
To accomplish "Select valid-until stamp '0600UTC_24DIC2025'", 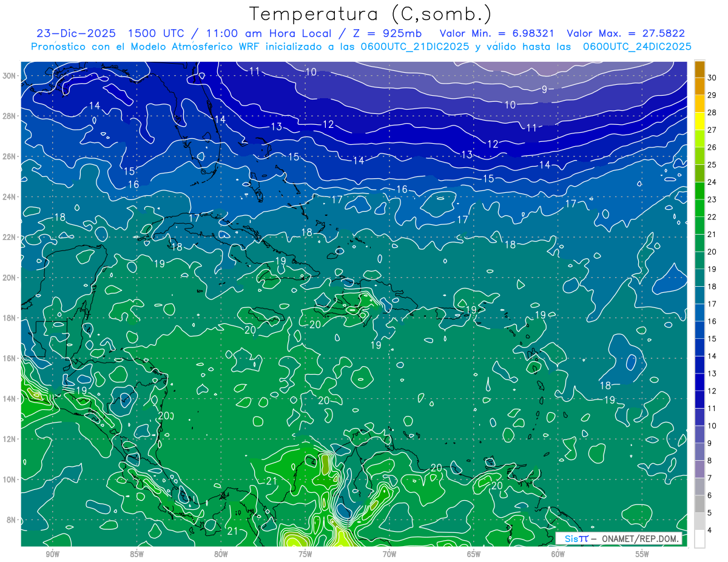I will (x=637, y=47).
